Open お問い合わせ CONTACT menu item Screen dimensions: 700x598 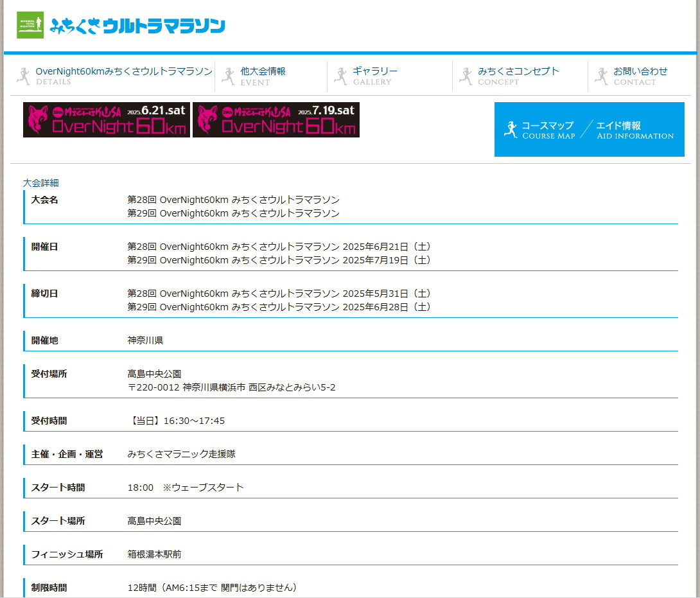click(640, 76)
